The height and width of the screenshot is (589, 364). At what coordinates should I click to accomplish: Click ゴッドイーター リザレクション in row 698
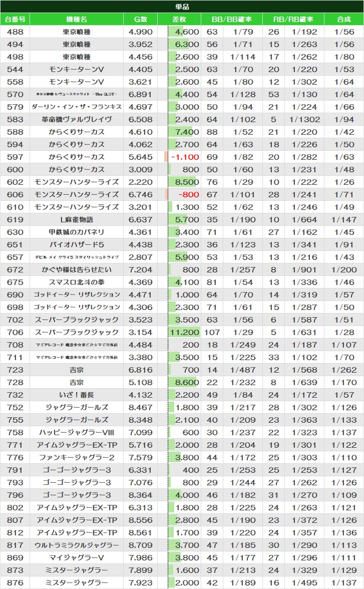pos(77,308)
